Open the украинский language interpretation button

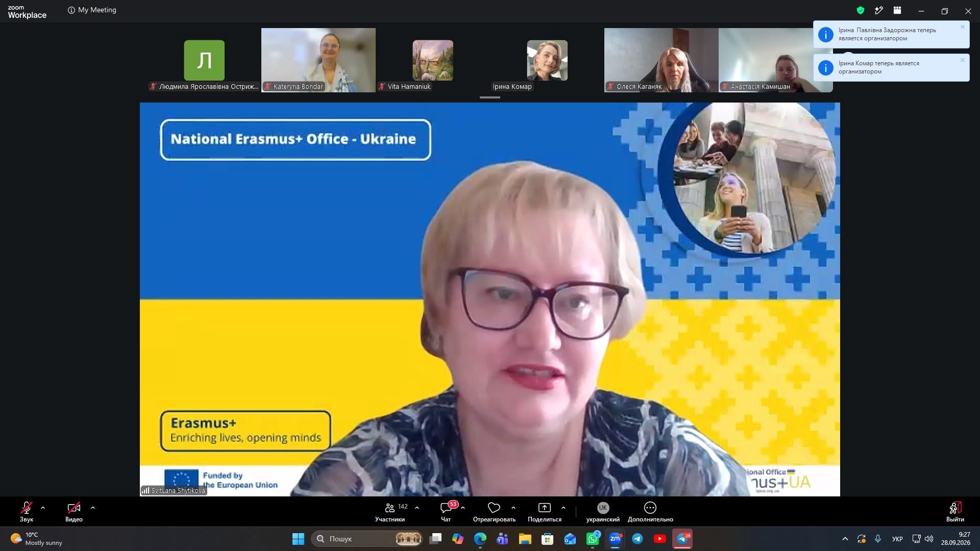(x=603, y=512)
